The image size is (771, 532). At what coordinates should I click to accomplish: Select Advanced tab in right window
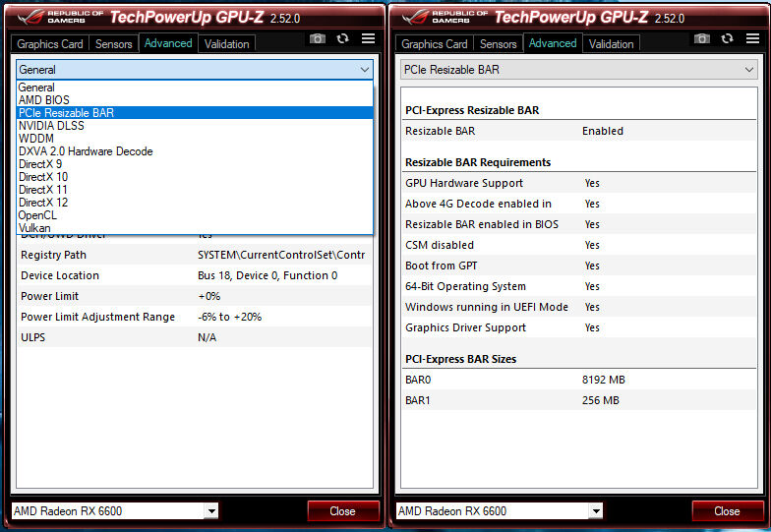[553, 43]
